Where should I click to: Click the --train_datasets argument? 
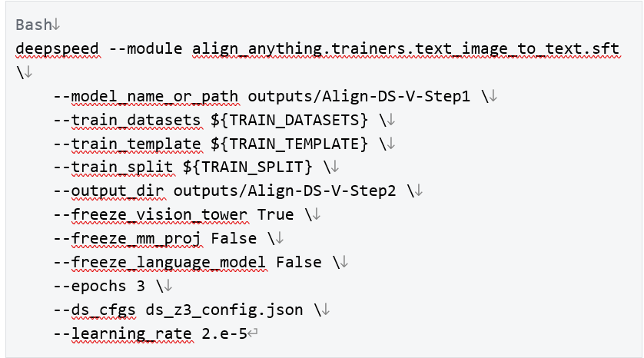coord(128,121)
